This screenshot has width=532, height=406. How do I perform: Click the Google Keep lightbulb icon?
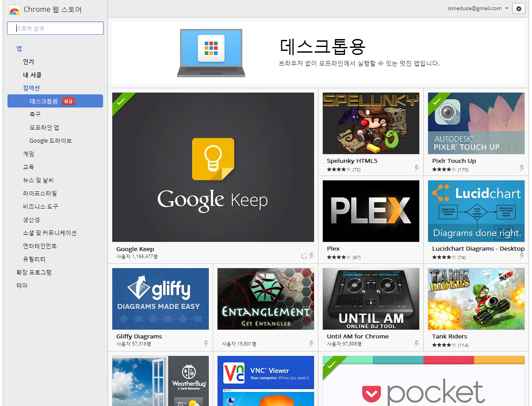click(213, 159)
